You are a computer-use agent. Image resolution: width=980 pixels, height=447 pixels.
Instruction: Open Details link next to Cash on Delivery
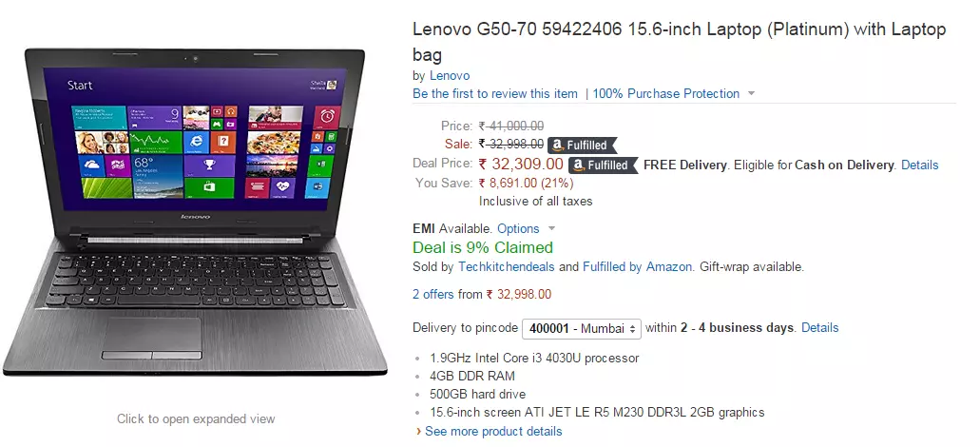[919, 165]
